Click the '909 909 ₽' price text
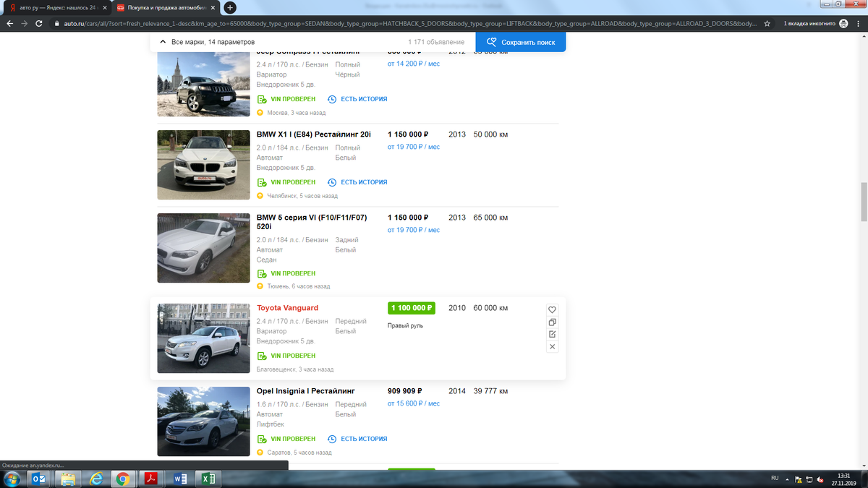This screenshot has width=868, height=488. [404, 391]
